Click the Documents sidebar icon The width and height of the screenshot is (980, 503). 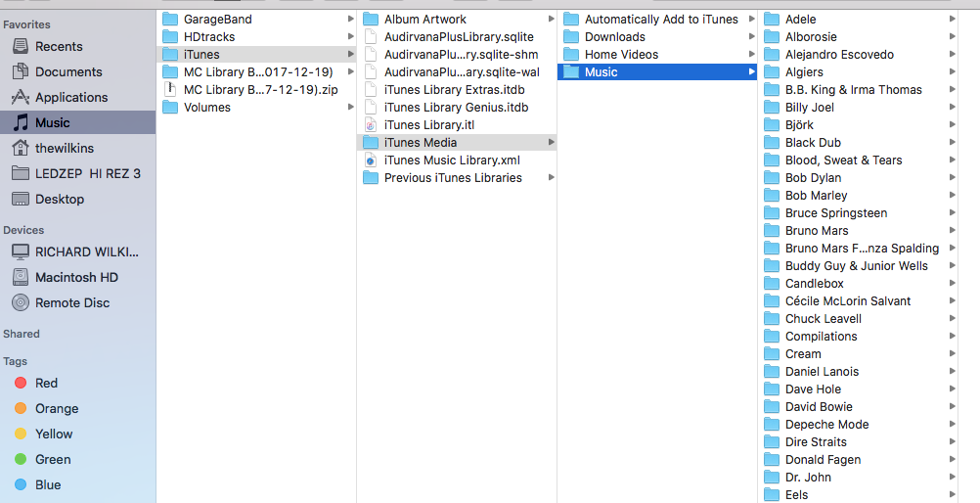[x=21, y=71]
